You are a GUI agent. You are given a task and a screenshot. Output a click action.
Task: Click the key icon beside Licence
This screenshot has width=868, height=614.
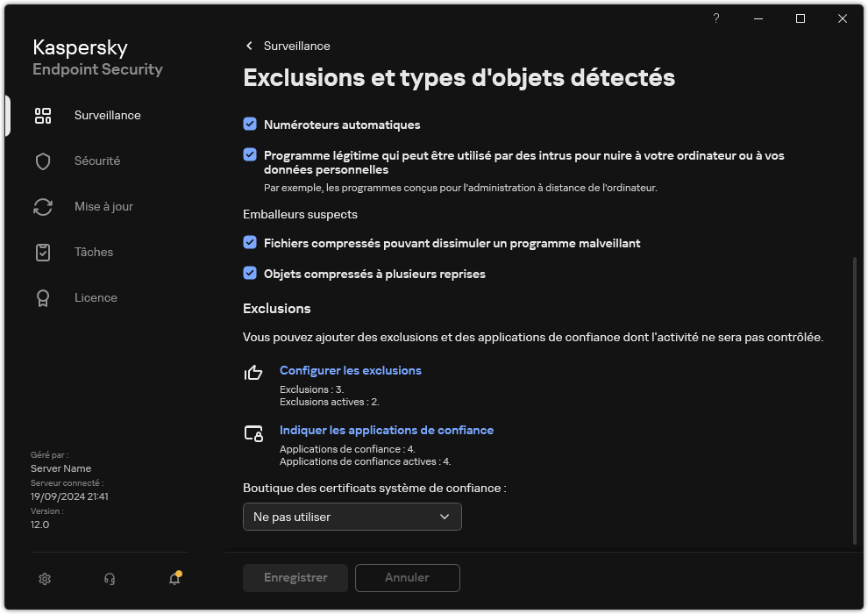click(42, 297)
